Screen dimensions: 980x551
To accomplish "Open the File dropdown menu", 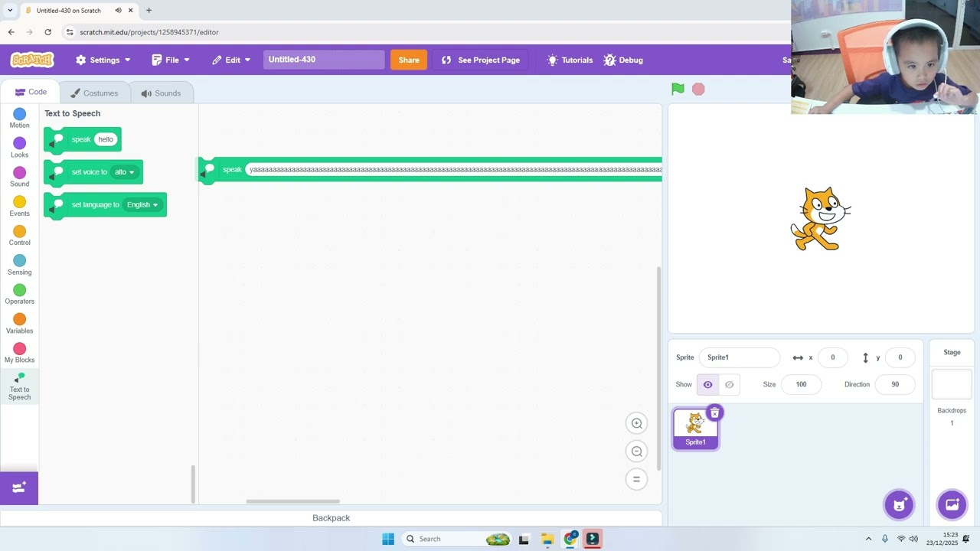I will tap(170, 60).
